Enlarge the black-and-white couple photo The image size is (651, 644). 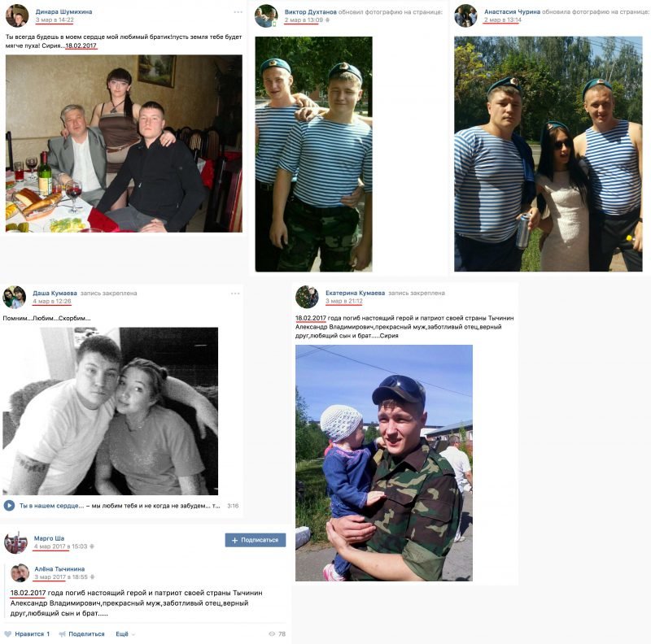click(x=111, y=411)
